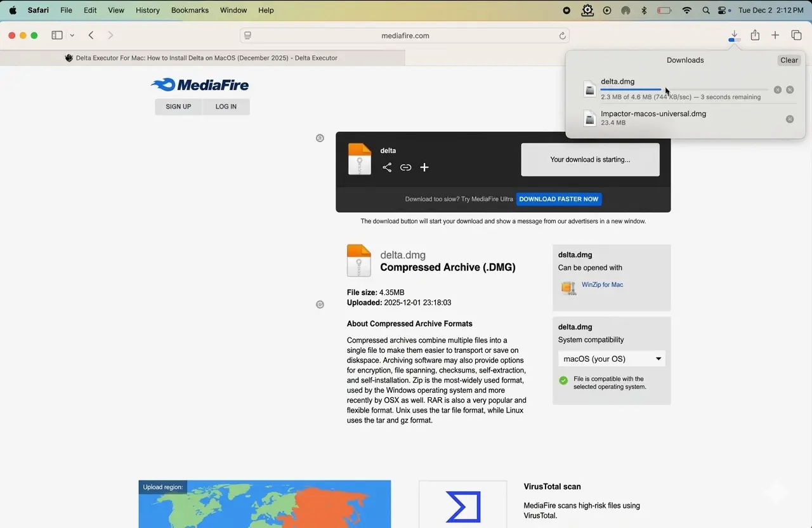Open the Safari Downloads toolbar icon
Screen dimensions: 812x528
click(x=734, y=36)
